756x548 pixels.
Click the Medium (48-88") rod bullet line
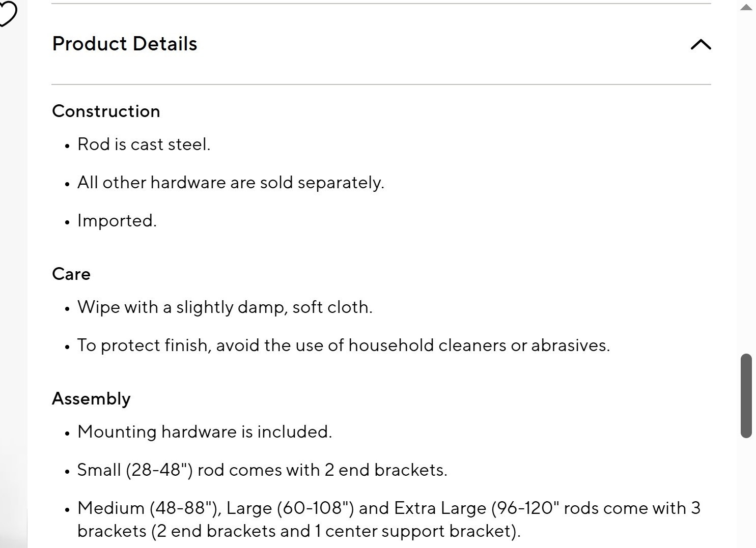click(388, 508)
